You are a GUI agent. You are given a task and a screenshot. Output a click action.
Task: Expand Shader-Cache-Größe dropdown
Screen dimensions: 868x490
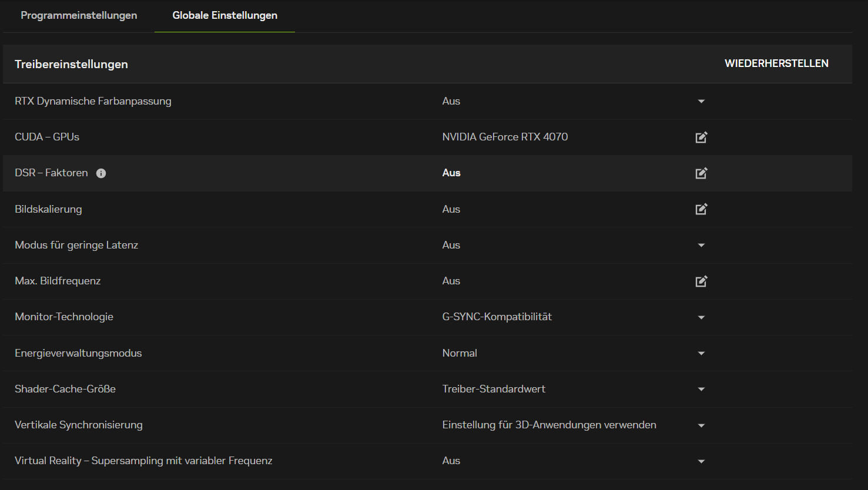click(701, 390)
